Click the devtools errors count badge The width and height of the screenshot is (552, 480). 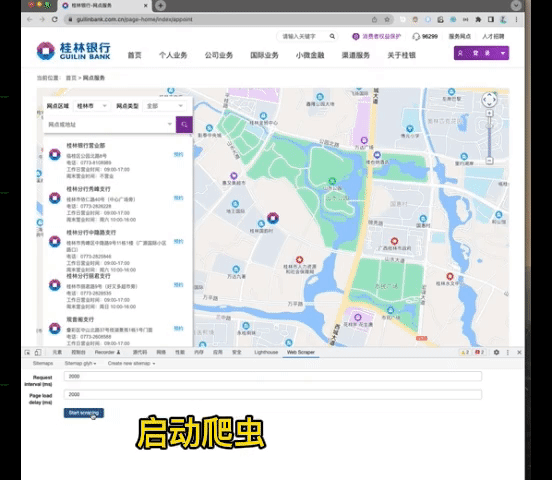[479, 352]
